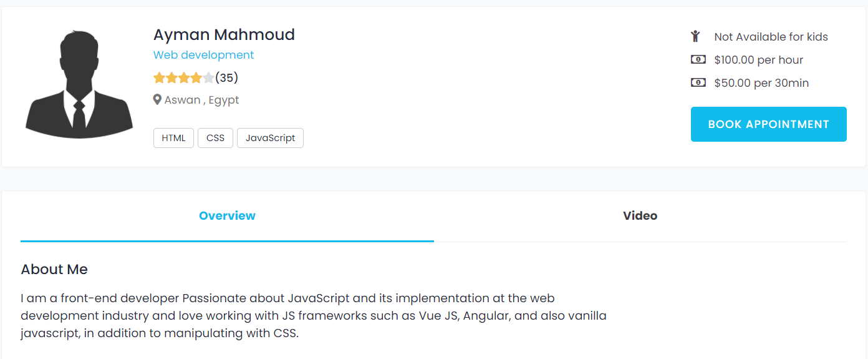
Task: Click the JavaScript skill tag
Action: pyautogui.click(x=270, y=138)
